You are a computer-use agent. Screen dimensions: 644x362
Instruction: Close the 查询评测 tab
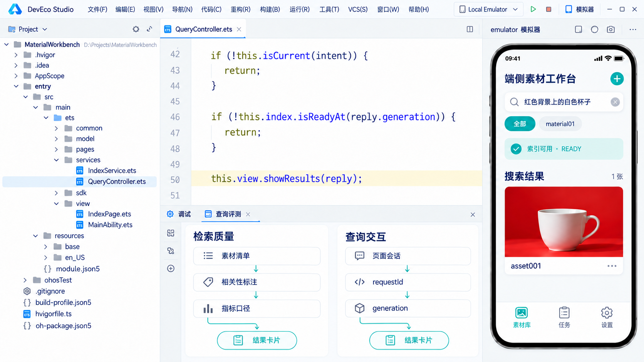(248, 214)
